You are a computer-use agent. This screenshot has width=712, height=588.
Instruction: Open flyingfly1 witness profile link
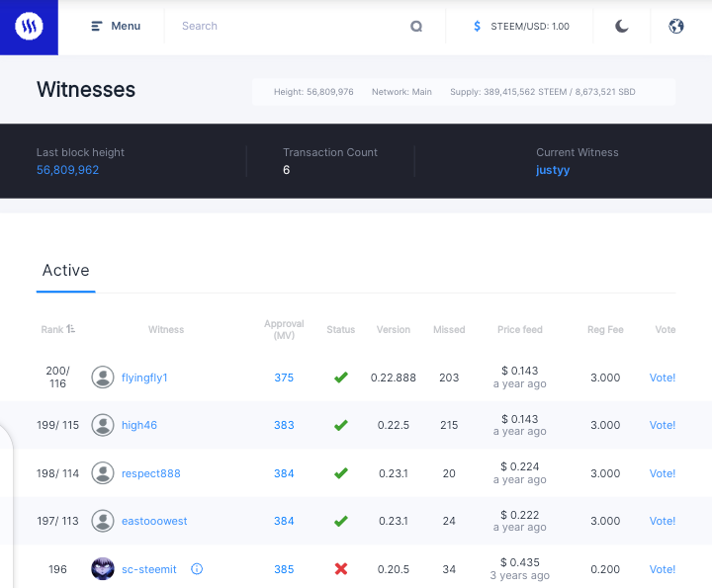(144, 378)
